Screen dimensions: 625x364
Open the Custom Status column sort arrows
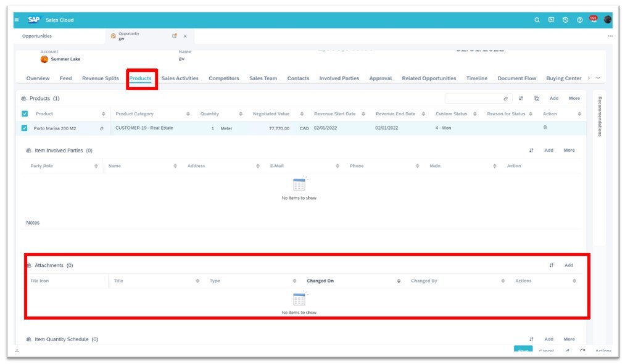coord(474,114)
